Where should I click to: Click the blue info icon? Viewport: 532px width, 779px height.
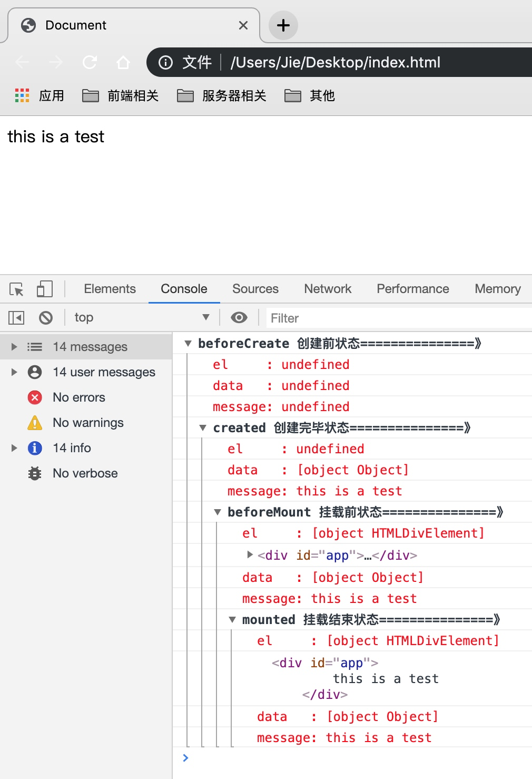(x=35, y=448)
